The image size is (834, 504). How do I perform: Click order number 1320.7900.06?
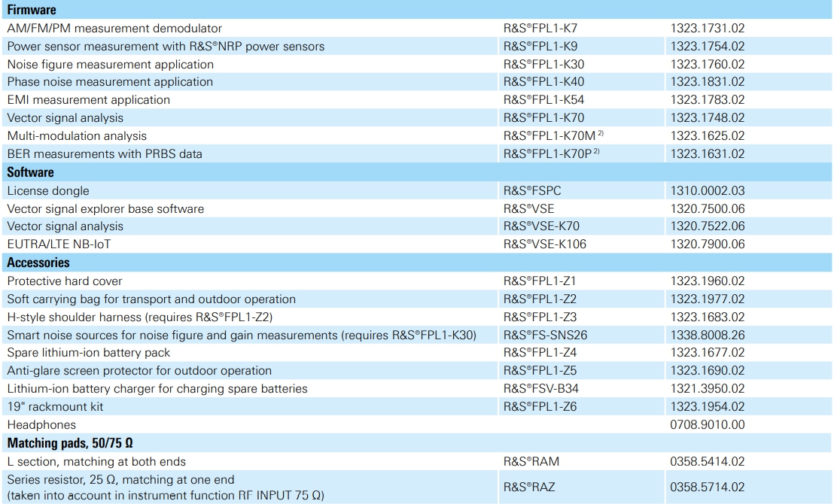(708, 244)
